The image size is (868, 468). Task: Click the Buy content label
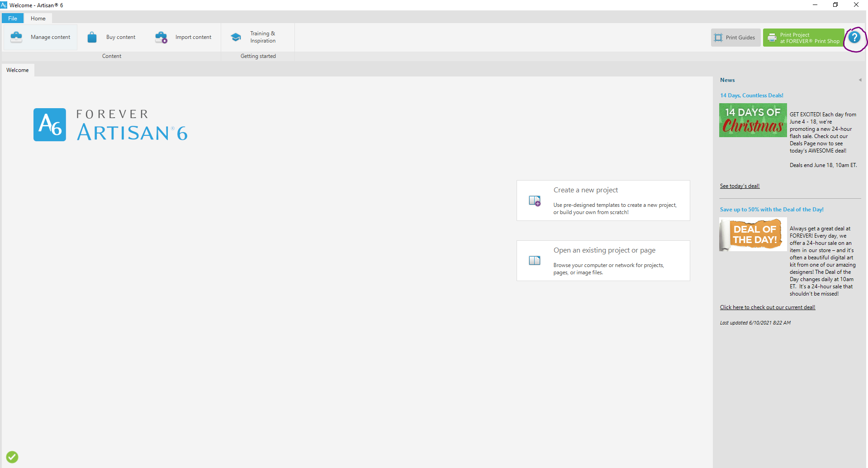(x=121, y=37)
